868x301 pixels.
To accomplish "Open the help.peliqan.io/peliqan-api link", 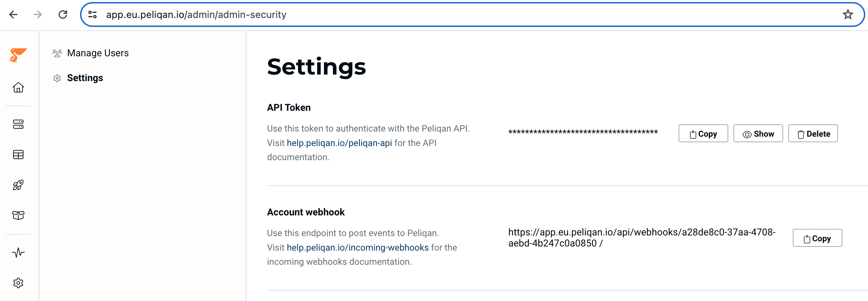I will [x=339, y=143].
